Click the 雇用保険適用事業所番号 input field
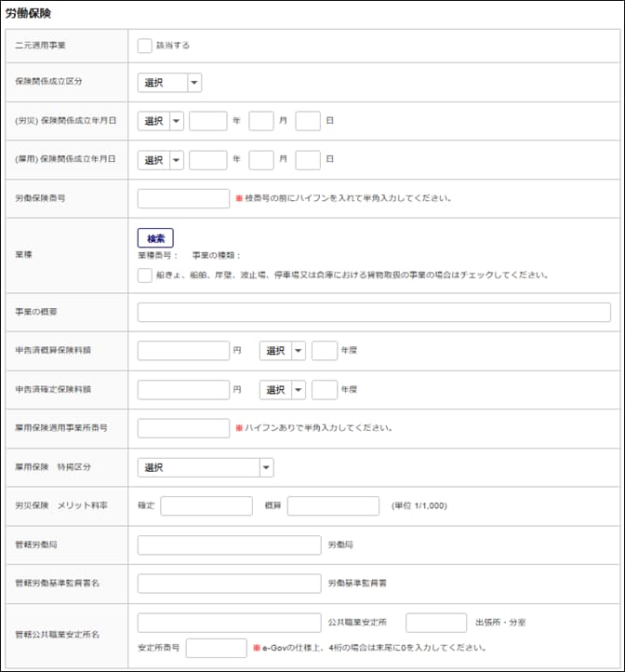625x672 pixels. (183, 428)
